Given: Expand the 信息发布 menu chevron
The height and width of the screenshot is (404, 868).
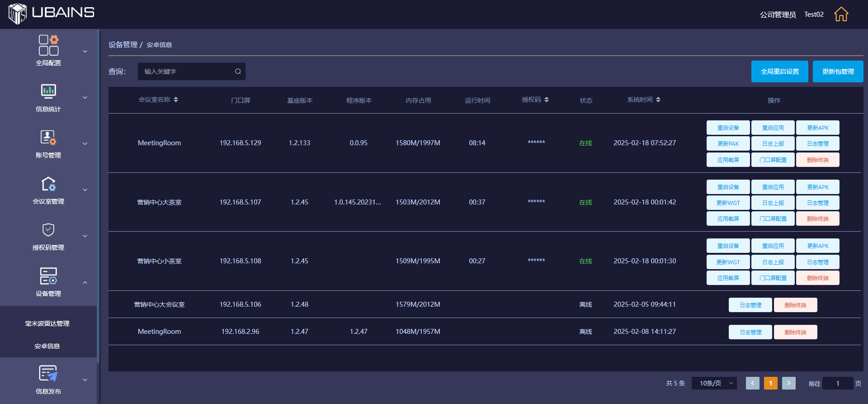Looking at the screenshot, I should click(x=85, y=380).
